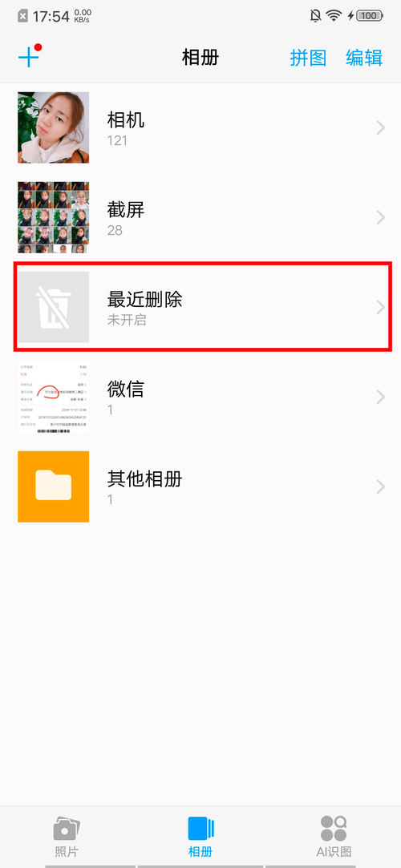
Task: Tap the muted notification bell icon
Action: tap(315, 16)
